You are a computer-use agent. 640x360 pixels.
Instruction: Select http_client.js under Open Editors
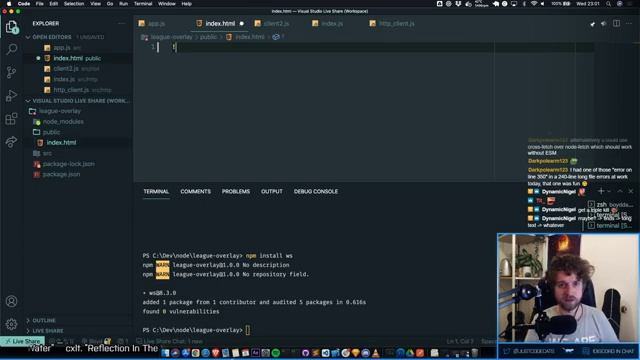(x=71, y=90)
